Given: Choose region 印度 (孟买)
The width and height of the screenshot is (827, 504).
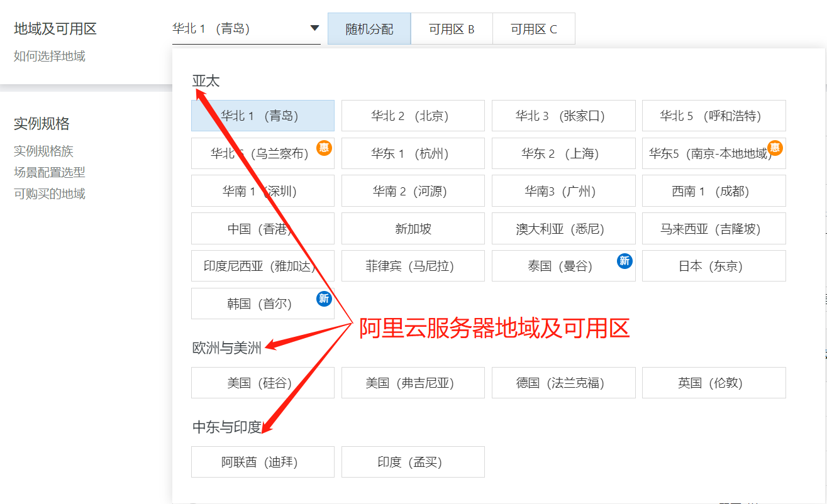Looking at the screenshot, I should point(413,462).
